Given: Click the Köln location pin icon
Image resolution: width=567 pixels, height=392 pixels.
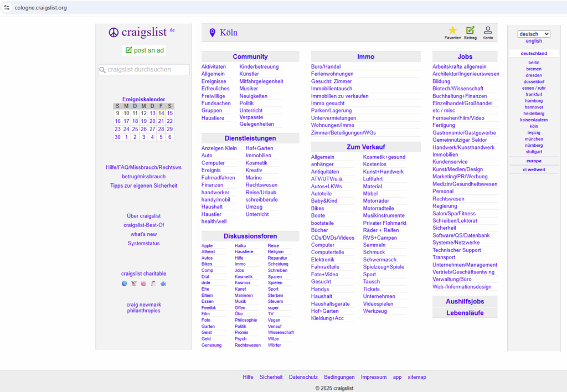Looking at the screenshot, I should (212, 33).
